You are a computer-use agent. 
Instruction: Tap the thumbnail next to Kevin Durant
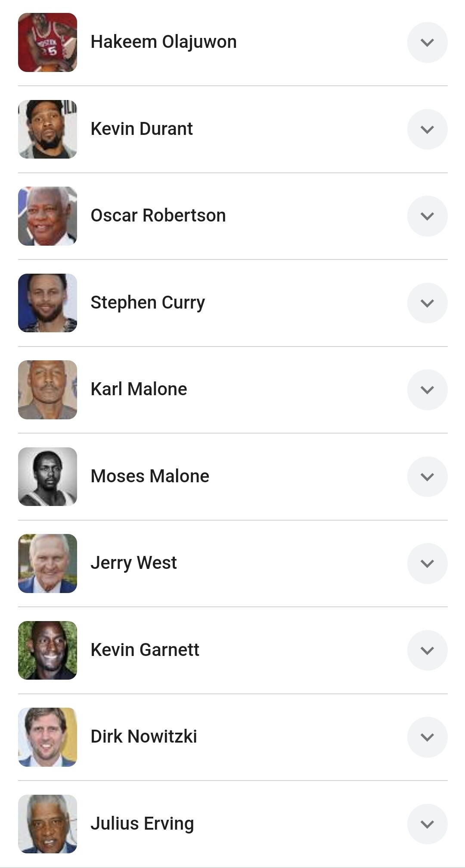click(x=47, y=129)
